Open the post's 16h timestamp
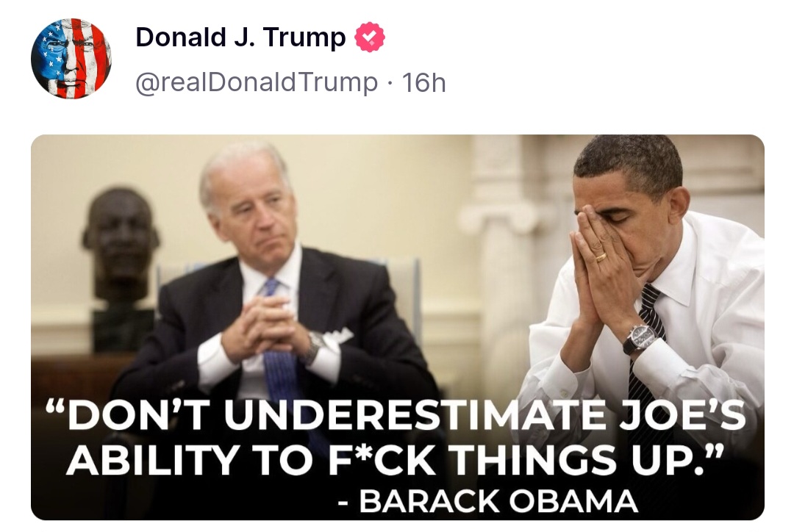The height and width of the screenshot is (532, 794). pos(424,82)
